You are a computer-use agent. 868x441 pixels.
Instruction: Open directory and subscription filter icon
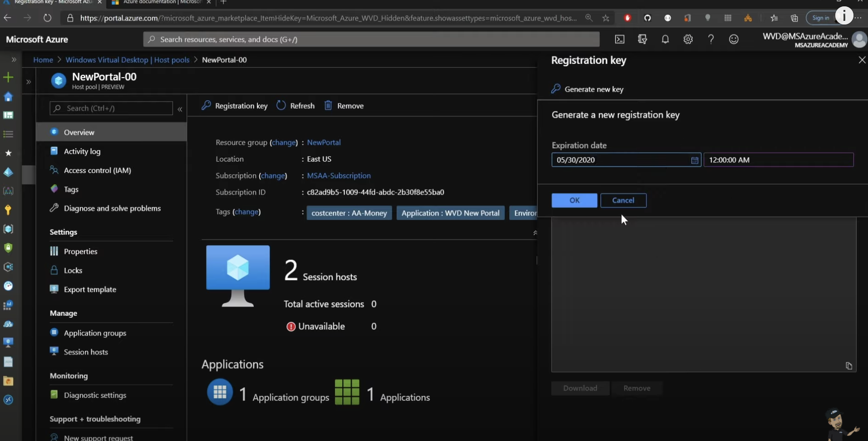[x=642, y=39]
